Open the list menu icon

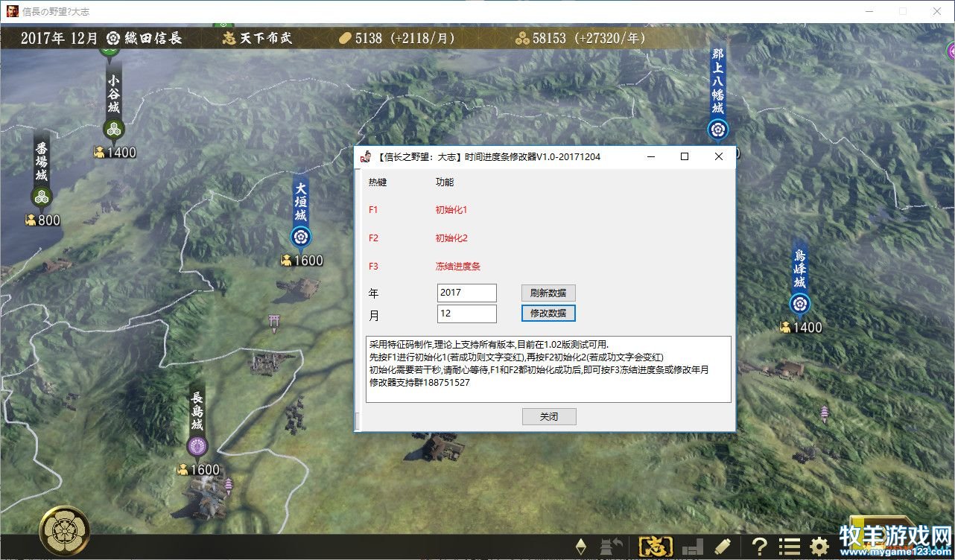click(x=790, y=547)
